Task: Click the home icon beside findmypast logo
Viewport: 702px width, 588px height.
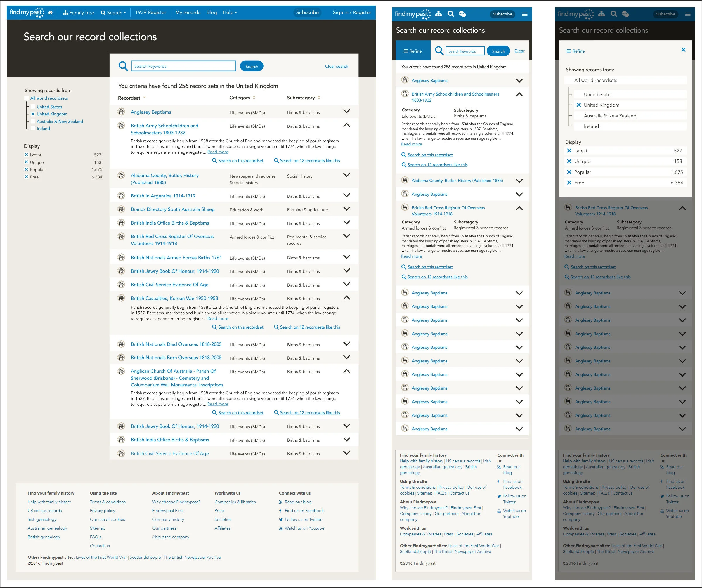Action: coord(50,13)
